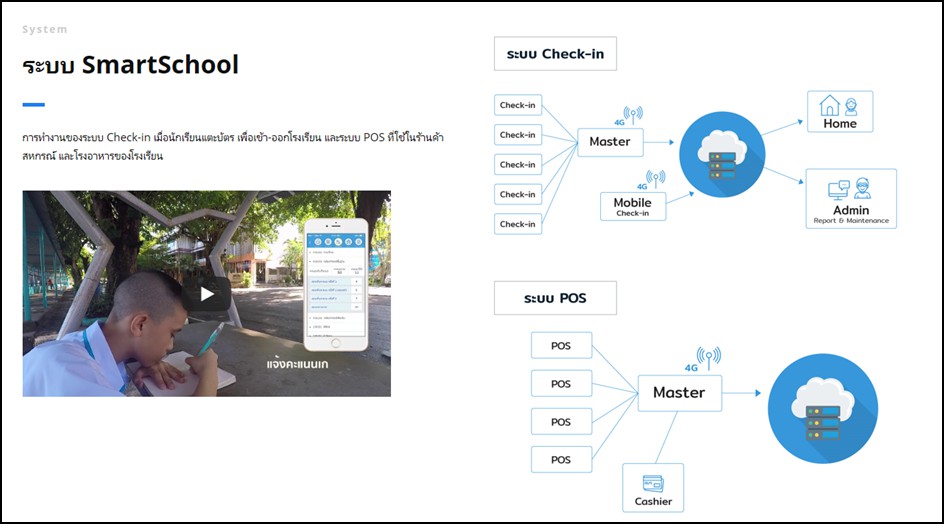The height and width of the screenshot is (524, 944).
Task: Click the Cashier credit card icon
Action: 653,484
